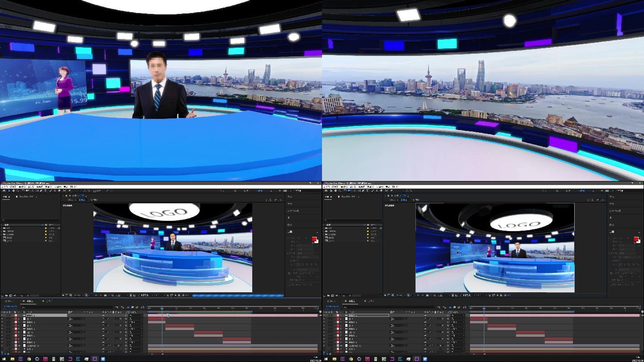Screen dimensions: 644x362
Task: Click Home icon in right After Effects toolbar
Action: coord(326,191)
